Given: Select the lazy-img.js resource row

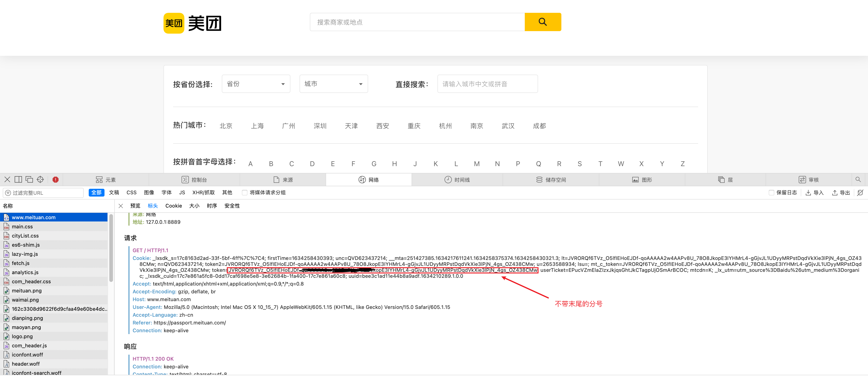Looking at the screenshot, I should [x=54, y=254].
